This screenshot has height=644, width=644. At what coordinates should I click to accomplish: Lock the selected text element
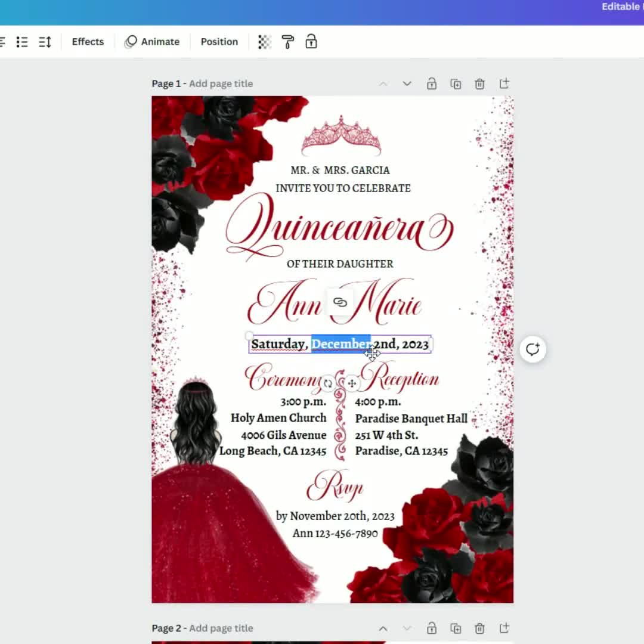311,42
